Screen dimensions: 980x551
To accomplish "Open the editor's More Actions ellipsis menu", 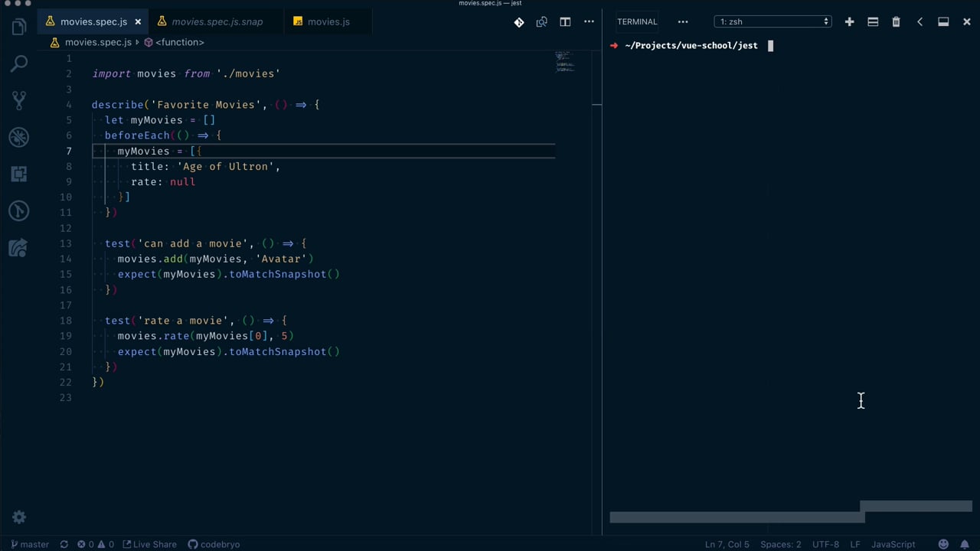I will point(589,22).
